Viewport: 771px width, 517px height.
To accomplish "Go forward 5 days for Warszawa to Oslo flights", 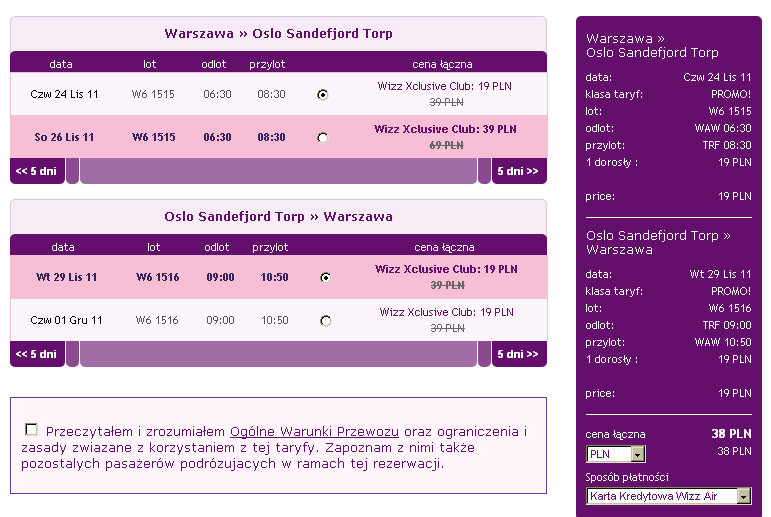I will point(519,171).
